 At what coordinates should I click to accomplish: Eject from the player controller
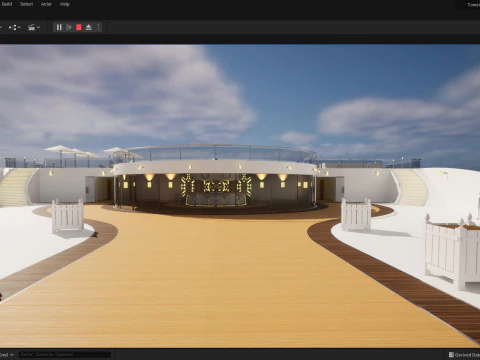(88, 27)
